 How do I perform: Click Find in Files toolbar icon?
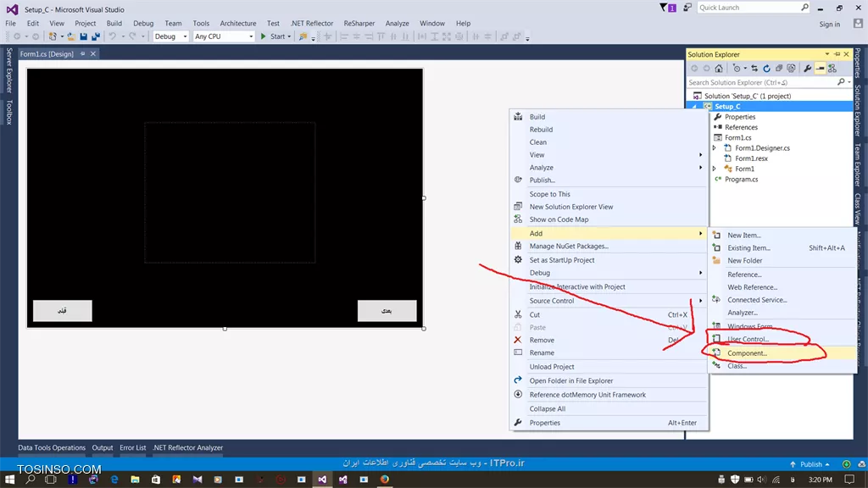click(303, 36)
